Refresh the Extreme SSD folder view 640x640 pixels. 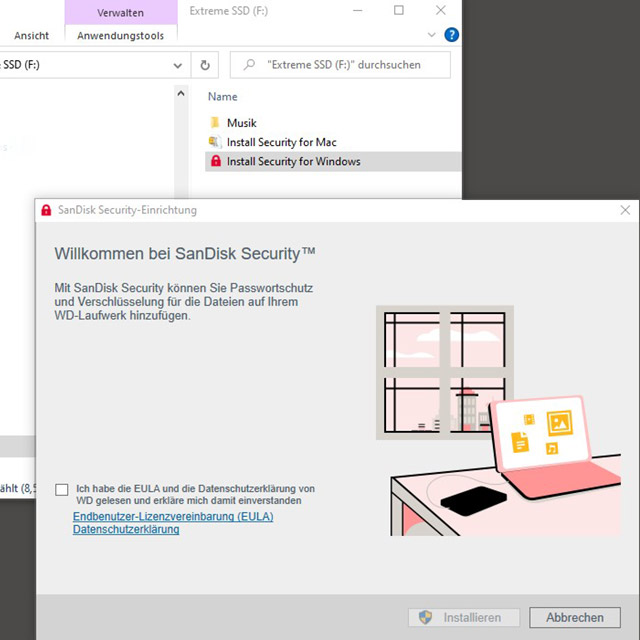point(205,65)
